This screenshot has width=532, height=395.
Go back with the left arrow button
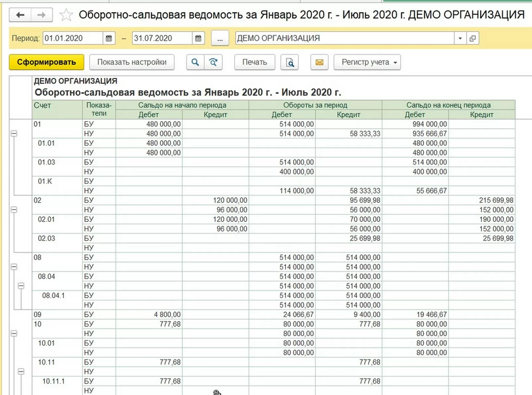pyautogui.click(x=20, y=15)
